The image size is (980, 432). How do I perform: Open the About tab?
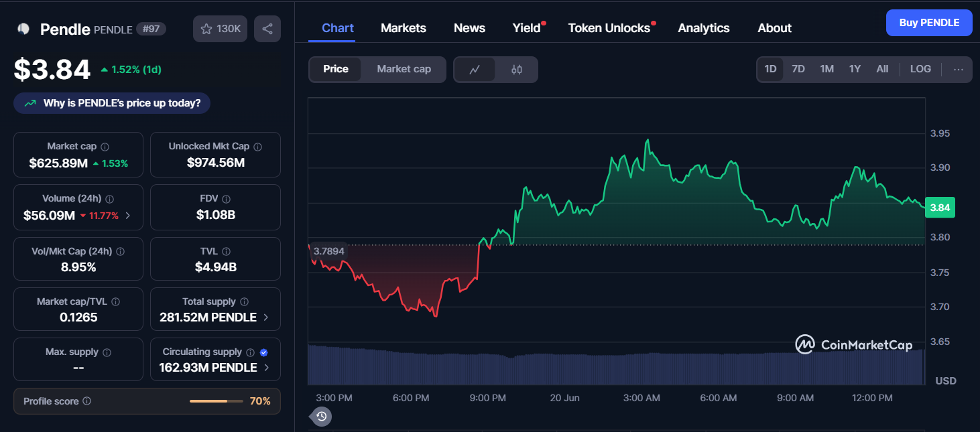tap(774, 28)
